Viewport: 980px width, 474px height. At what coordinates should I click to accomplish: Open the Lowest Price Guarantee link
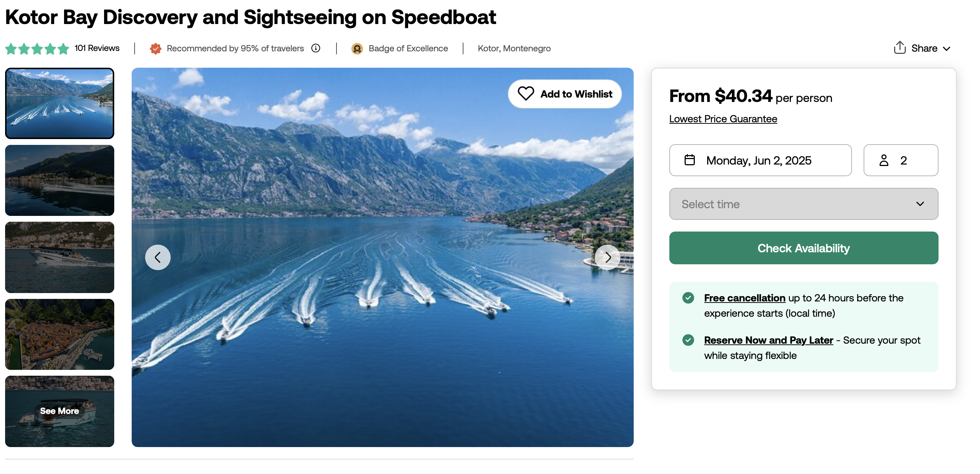pyautogui.click(x=723, y=119)
